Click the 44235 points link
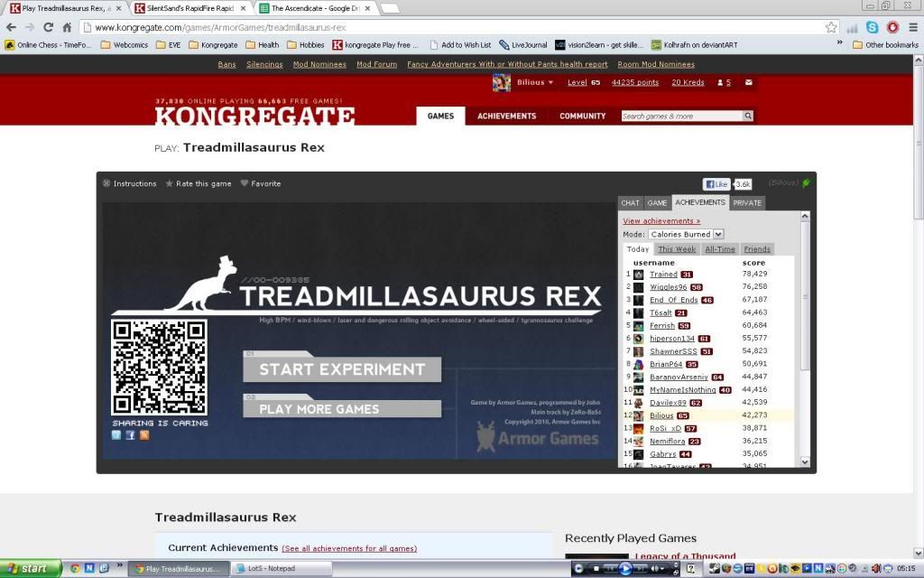Screen dimensions: 924x578 pos(634,82)
